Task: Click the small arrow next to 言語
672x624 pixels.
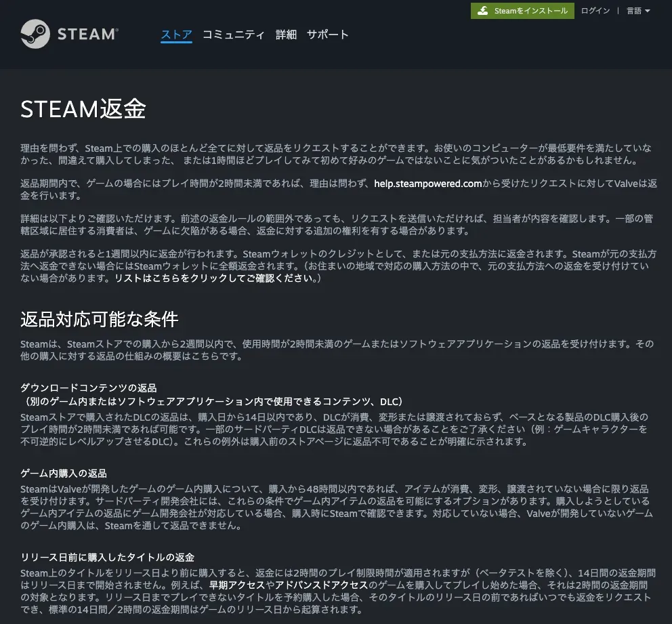Action: pos(648,11)
